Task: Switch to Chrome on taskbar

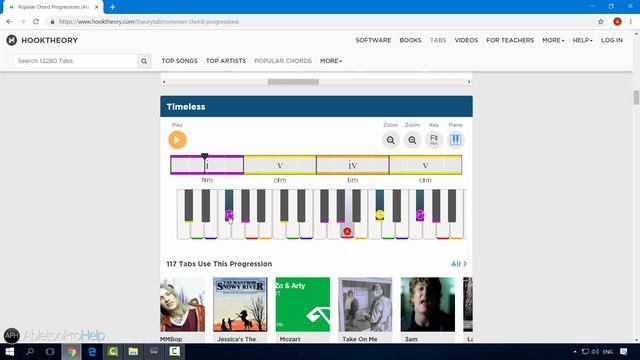Action: click(71, 351)
